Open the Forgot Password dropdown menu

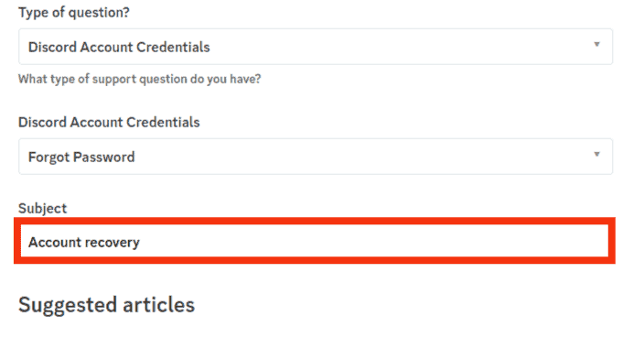point(316,157)
